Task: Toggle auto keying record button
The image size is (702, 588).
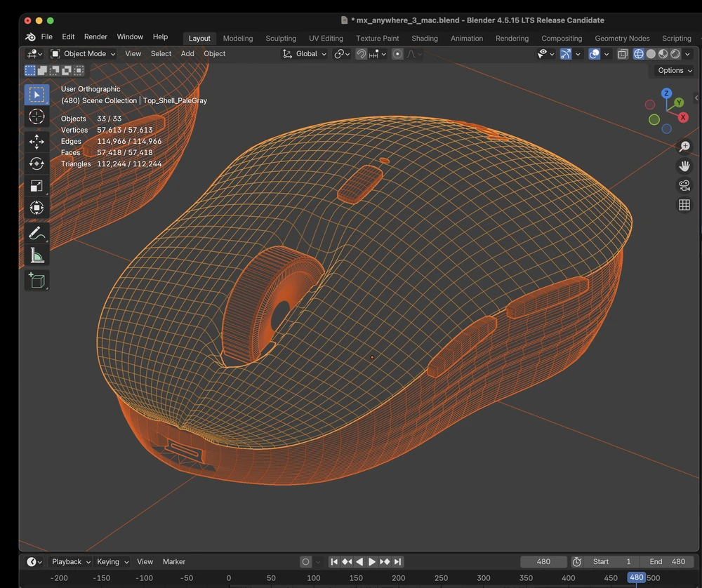Action: coord(306,561)
